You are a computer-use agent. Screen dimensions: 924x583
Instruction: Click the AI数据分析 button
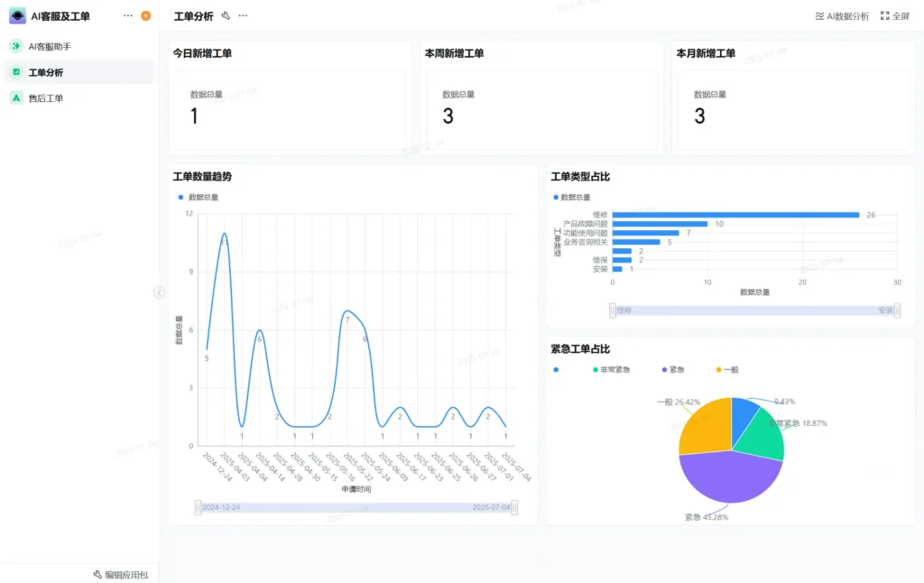pos(842,16)
